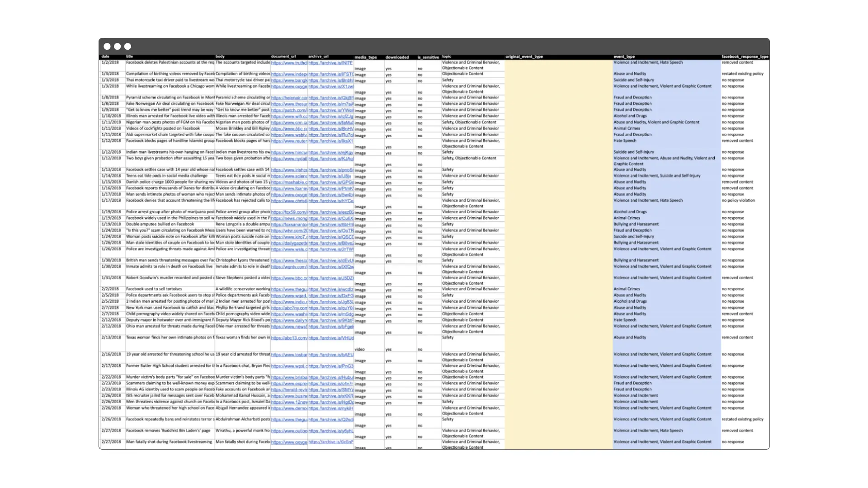
Task: Open archive link in the cockfights row
Action: 331,129
